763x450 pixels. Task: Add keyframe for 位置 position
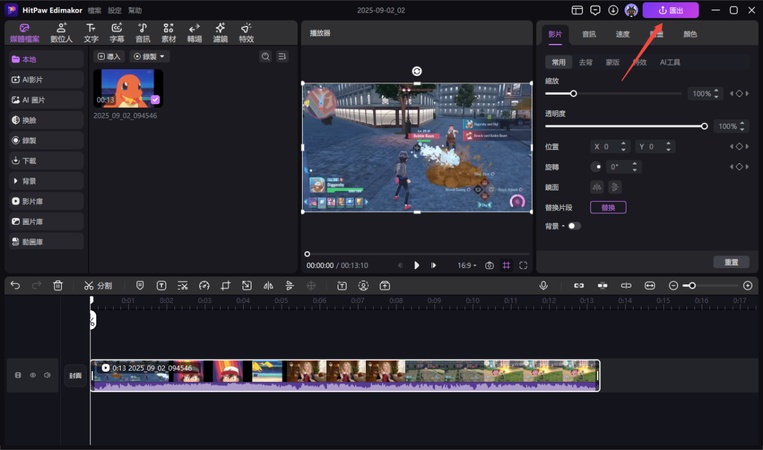(739, 146)
